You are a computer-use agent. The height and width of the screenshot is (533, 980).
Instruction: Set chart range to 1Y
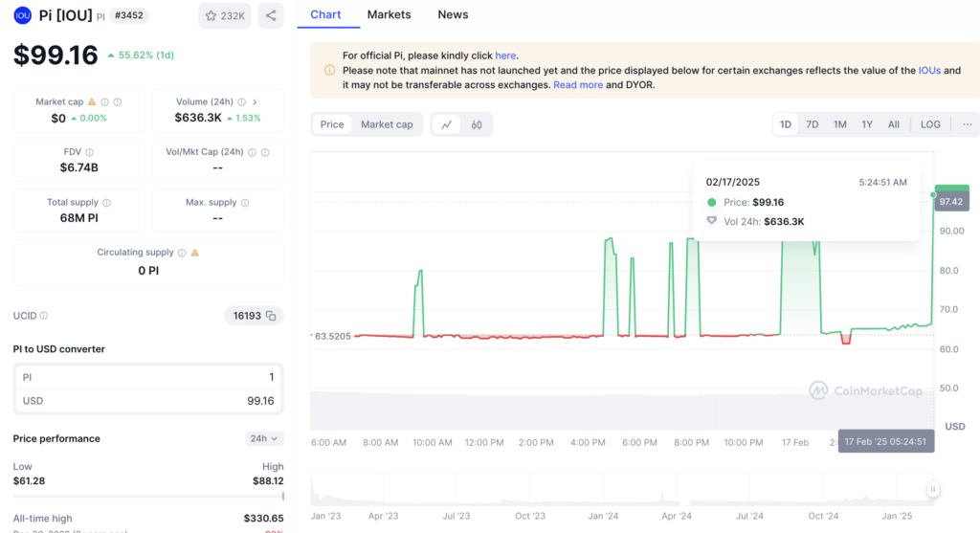[867, 124]
